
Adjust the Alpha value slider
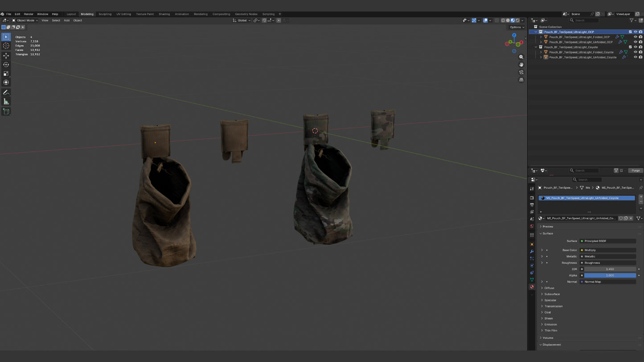[x=610, y=275]
